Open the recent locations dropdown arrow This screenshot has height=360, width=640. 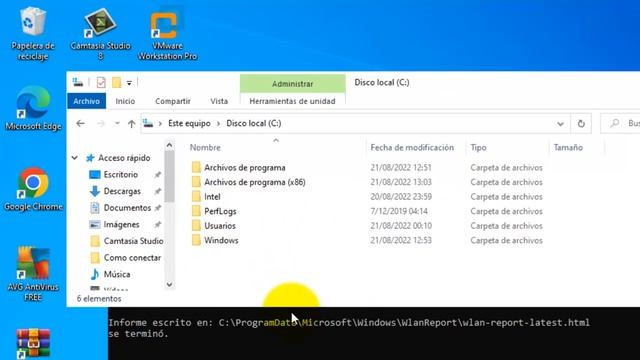[117, 123]
